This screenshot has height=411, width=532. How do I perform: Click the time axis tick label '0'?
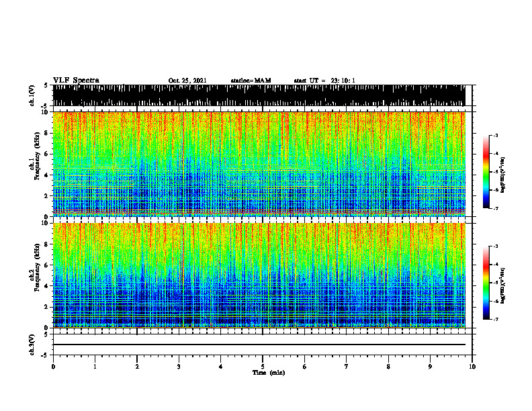coord(53,367)
